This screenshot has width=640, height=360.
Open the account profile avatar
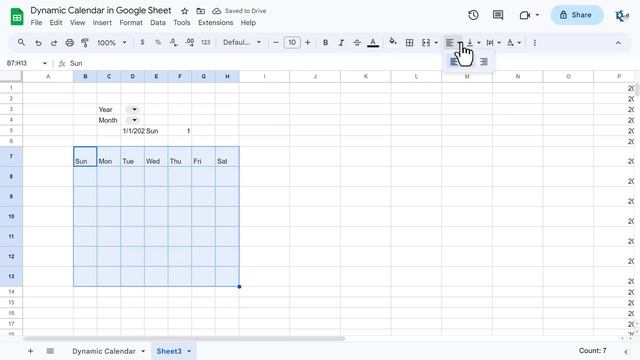(x=622, y=16)
